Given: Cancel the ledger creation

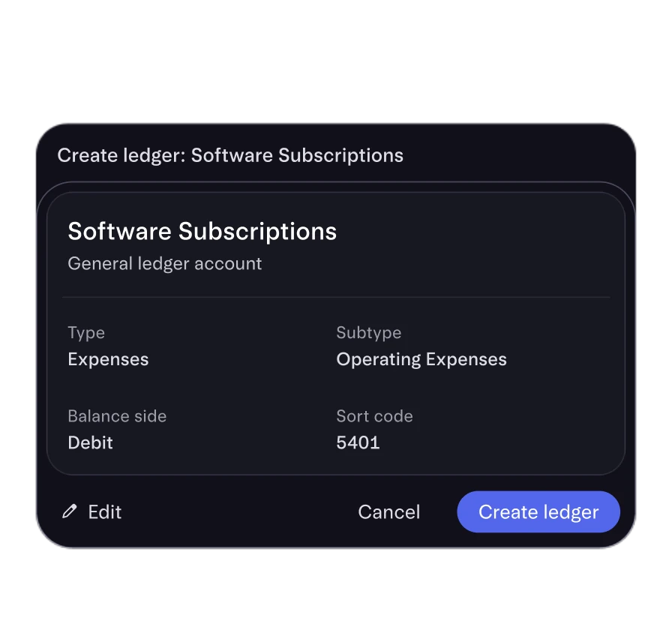Looking at the screenshot, I should tap(389, 511).
